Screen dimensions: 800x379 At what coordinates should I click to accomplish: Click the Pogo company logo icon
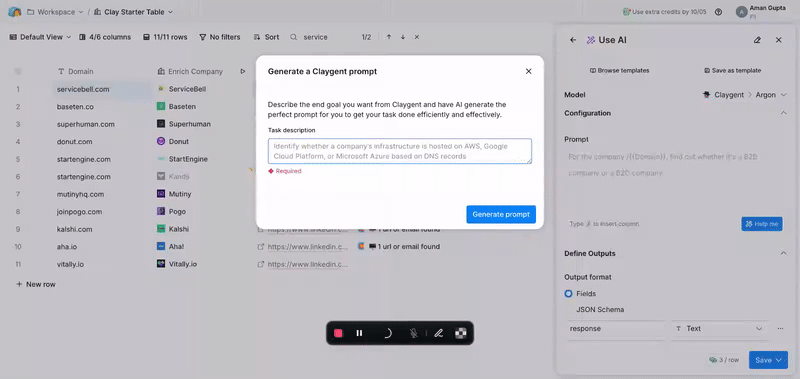pos(161,211)
